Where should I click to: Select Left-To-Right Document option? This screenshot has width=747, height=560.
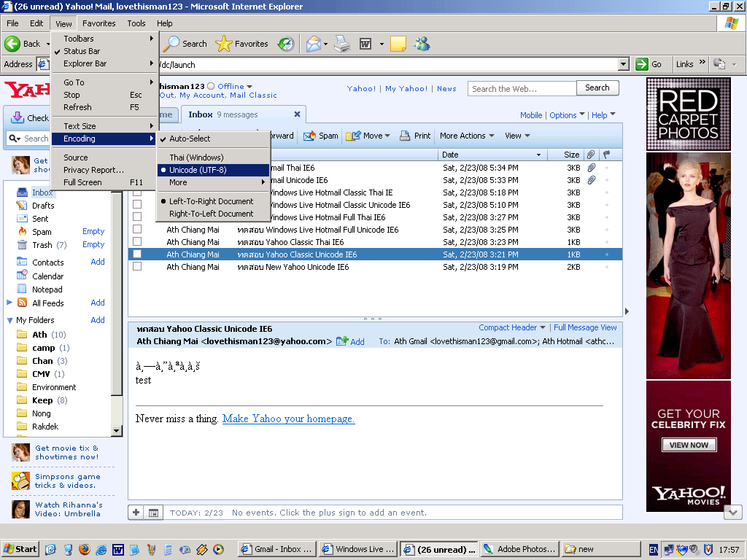[214, 201]
